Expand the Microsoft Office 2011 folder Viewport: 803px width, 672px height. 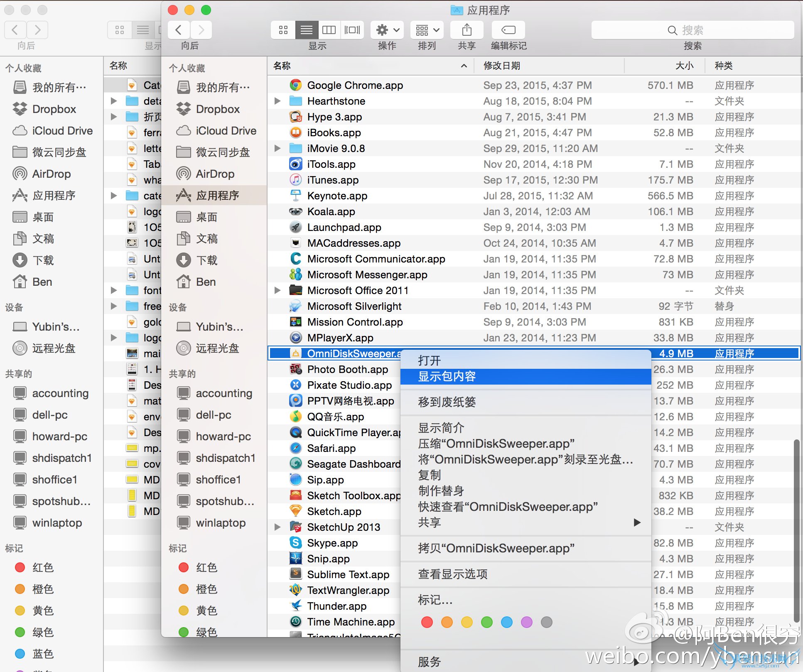277,290
